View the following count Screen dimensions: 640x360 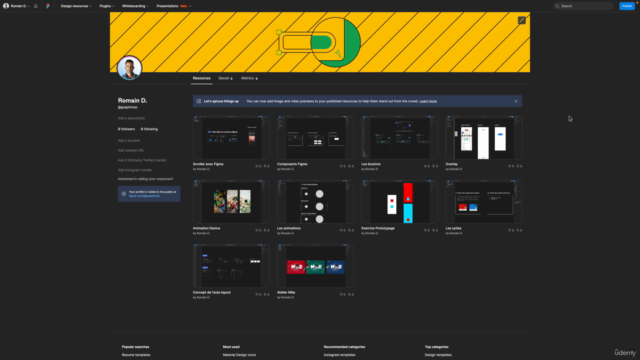(x=149, y=129)
